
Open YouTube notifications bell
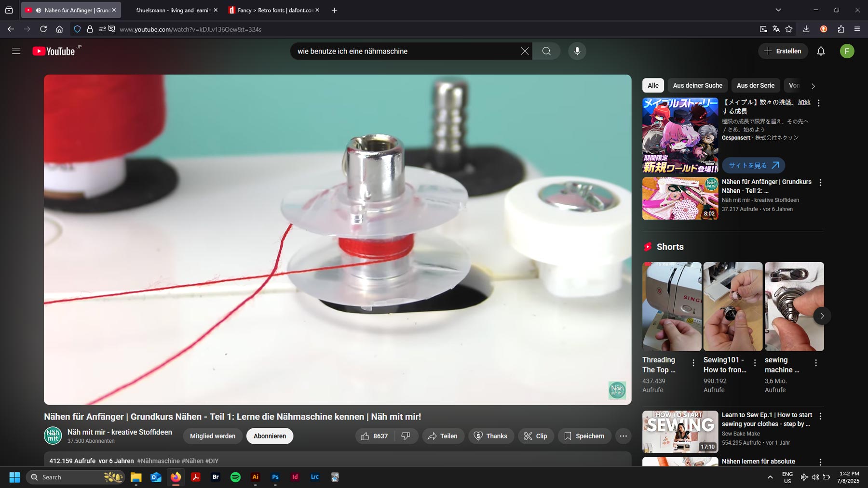(821, 51)
